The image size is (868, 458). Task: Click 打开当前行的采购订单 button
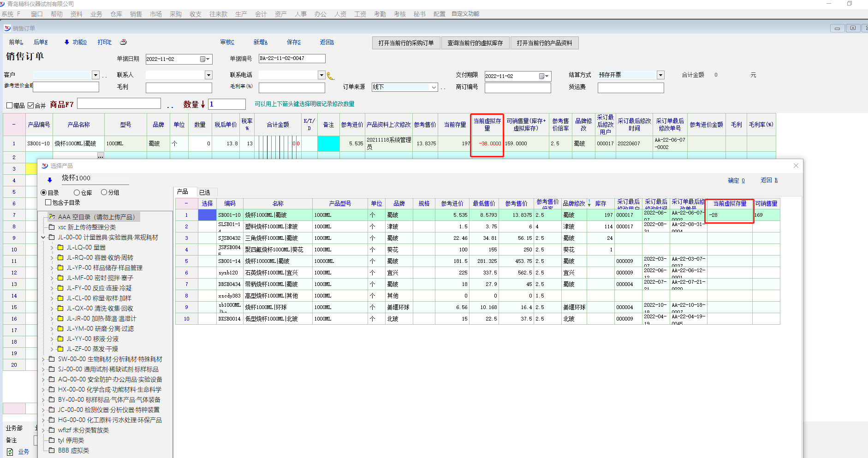pos(406,43)
